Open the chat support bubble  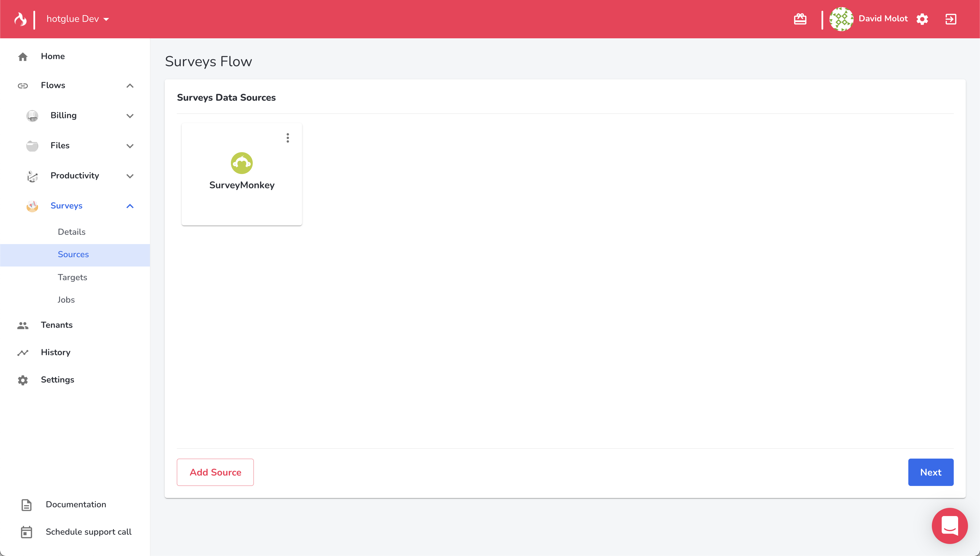click(x=949, y=525)
